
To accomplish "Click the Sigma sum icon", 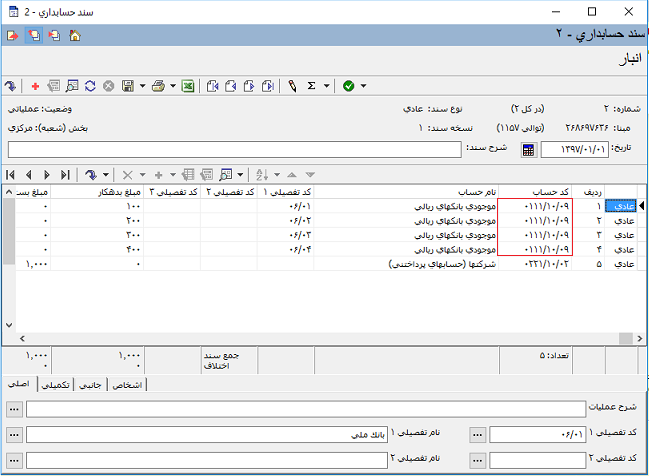I will pos(312,87).
